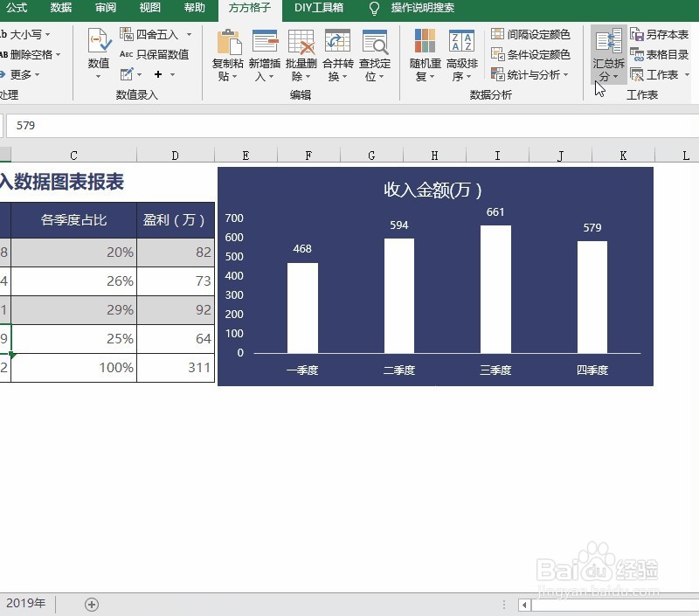This screenshot has width=699, height=616.
Task: Select the 方方格子 ribbon tab
Action: click(250, 8)
